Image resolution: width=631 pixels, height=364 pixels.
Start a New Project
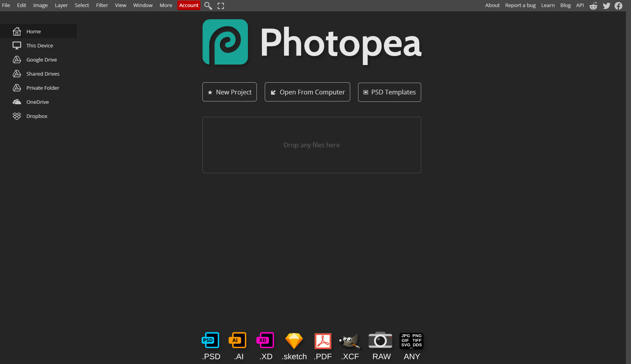229,92
